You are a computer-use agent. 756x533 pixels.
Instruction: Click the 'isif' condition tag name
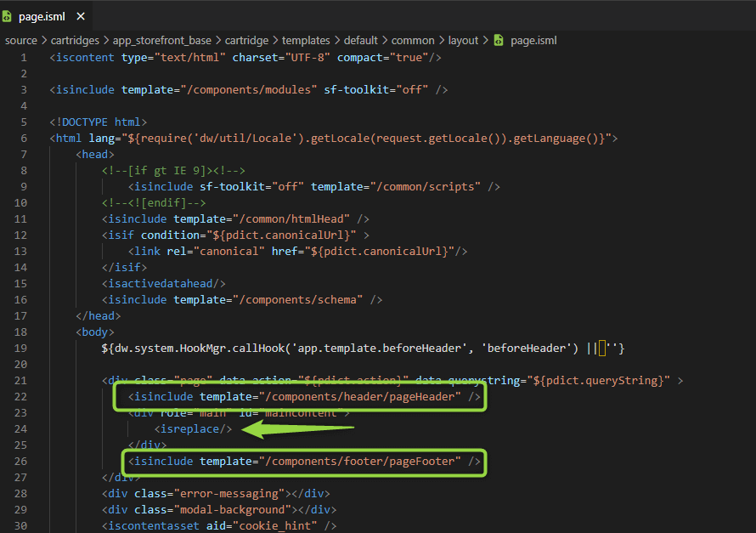[x=121, y=235]
